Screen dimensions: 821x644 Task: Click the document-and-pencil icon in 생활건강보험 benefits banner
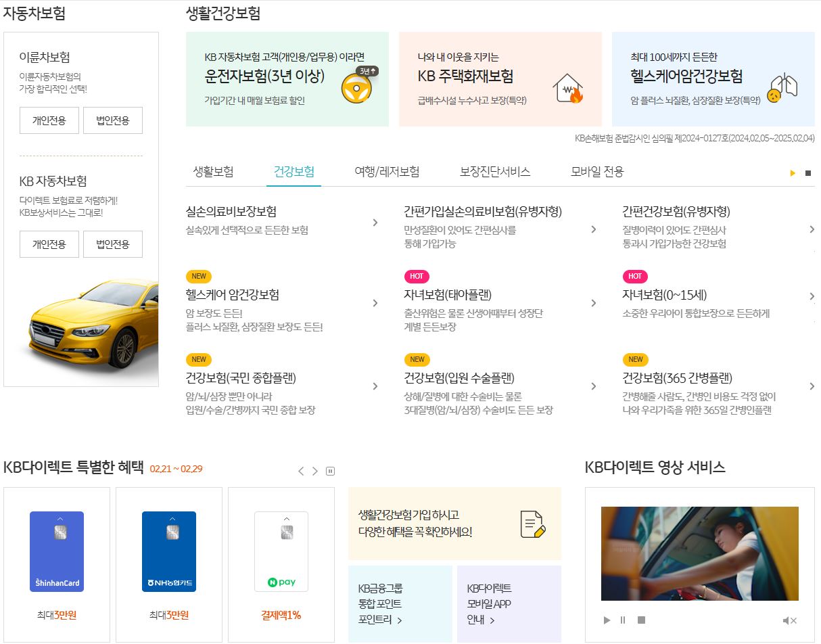532,522
